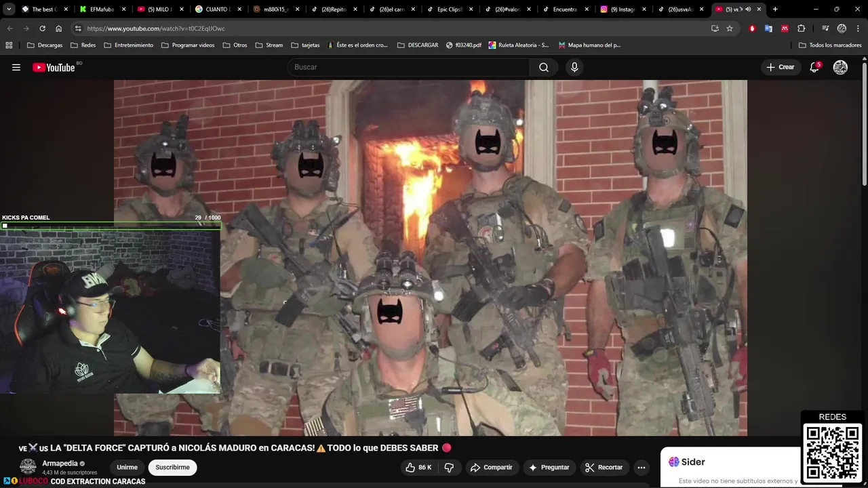Open browser home page button

tap(59, 28)
